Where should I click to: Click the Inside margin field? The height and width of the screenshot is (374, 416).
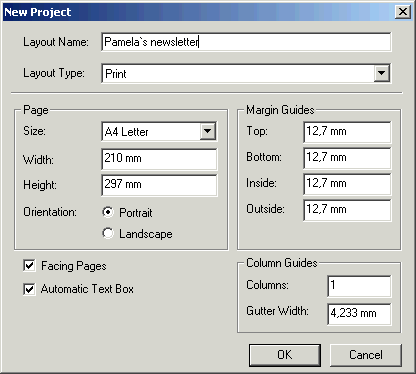347,184
